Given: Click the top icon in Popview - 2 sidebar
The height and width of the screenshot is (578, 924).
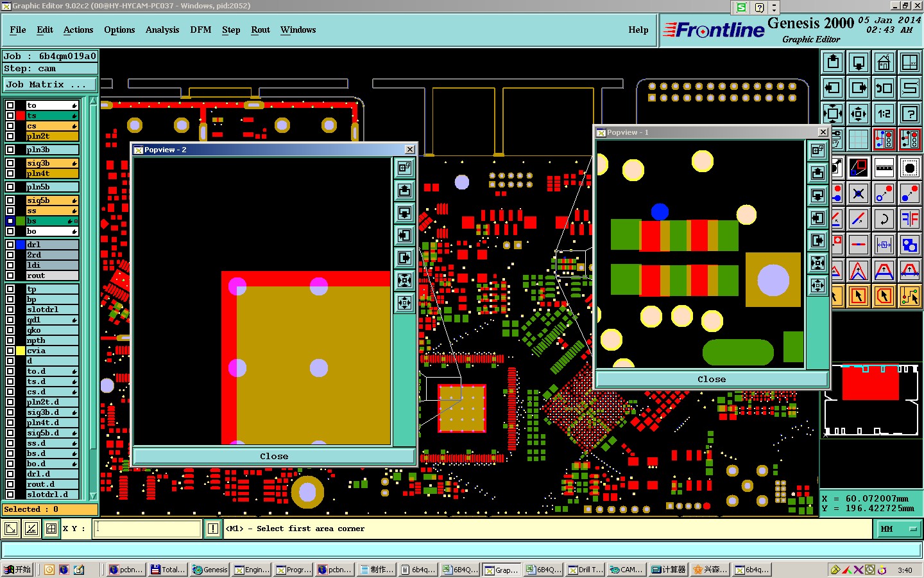Looking at the screenshot, I should 405,168.
